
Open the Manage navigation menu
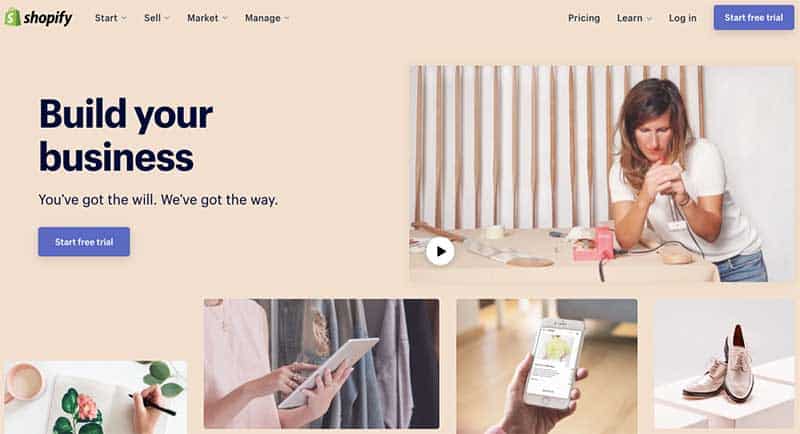coord(263,18)
